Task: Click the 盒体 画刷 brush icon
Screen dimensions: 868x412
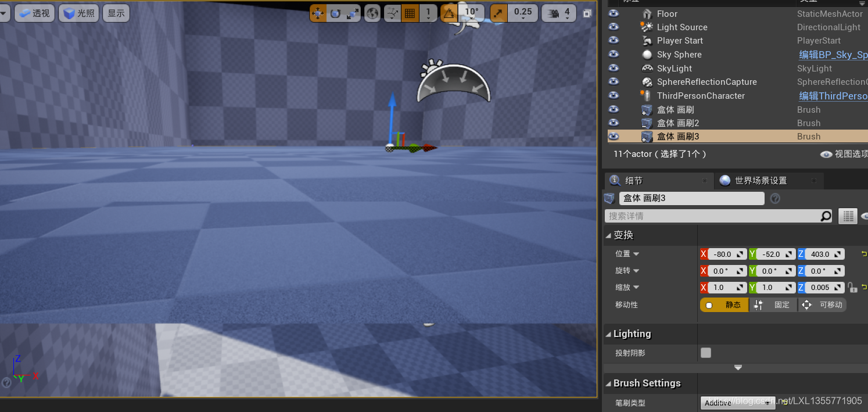Action: pos(647,109)
